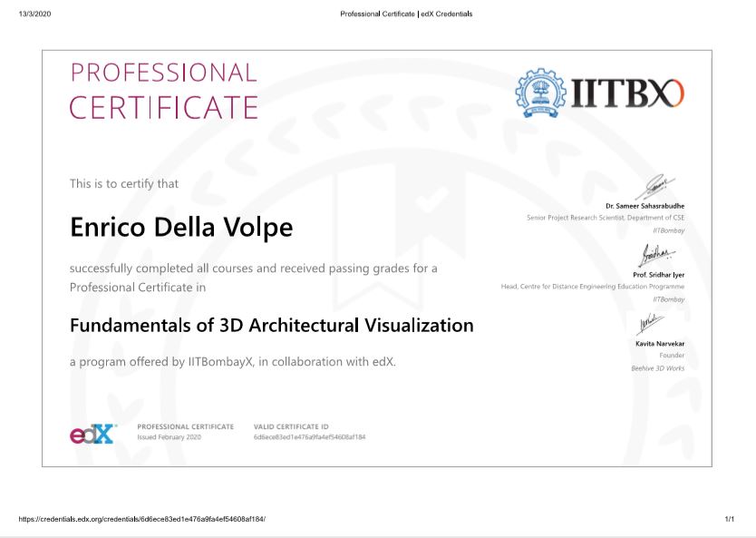
Task: Click Prof. Sridhar Iyer's handwritten signature
Action: point(657,255)
